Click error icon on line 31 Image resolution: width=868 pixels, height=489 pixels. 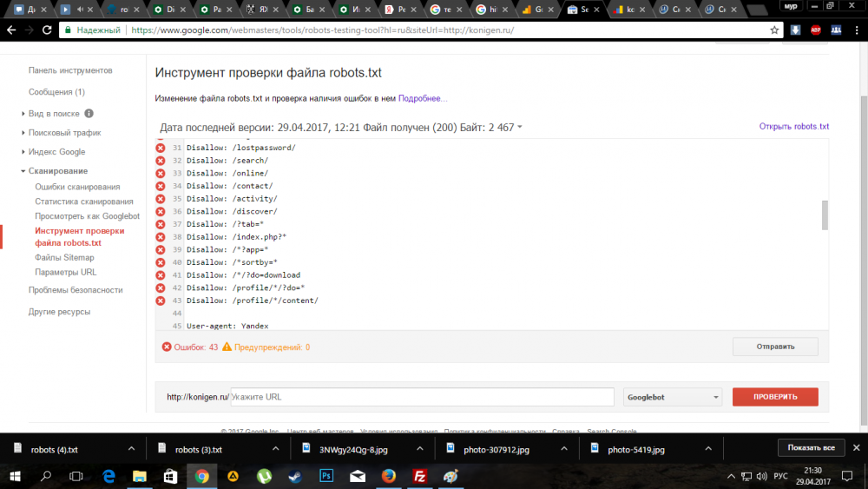160,148
